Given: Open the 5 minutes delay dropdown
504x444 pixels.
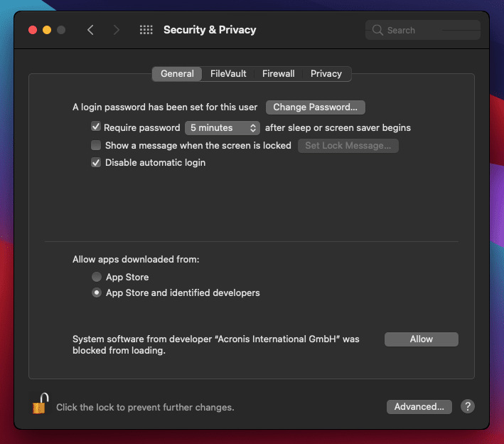Looking at the screenshot, I should point(223,128).
